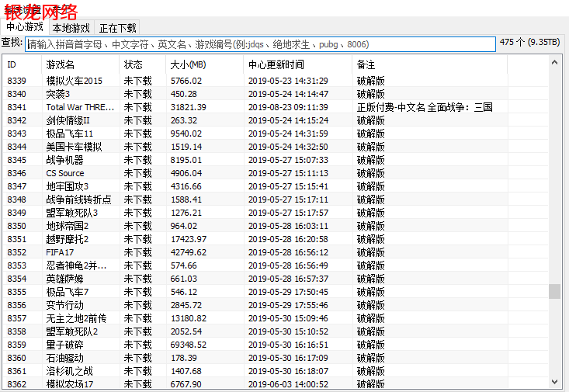Image resolution: width=569 pixels, height=392 pixels.
Task: Sort by the ID column header
Action: (23, 64)
